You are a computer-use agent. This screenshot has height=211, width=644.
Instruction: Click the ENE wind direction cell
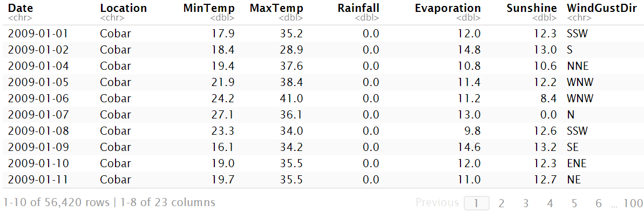(x=576, y=163)
